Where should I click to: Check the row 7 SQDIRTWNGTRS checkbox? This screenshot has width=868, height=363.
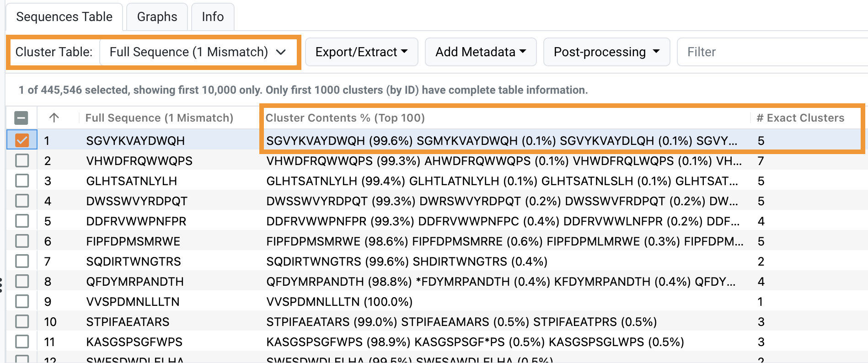click(22, 261)
